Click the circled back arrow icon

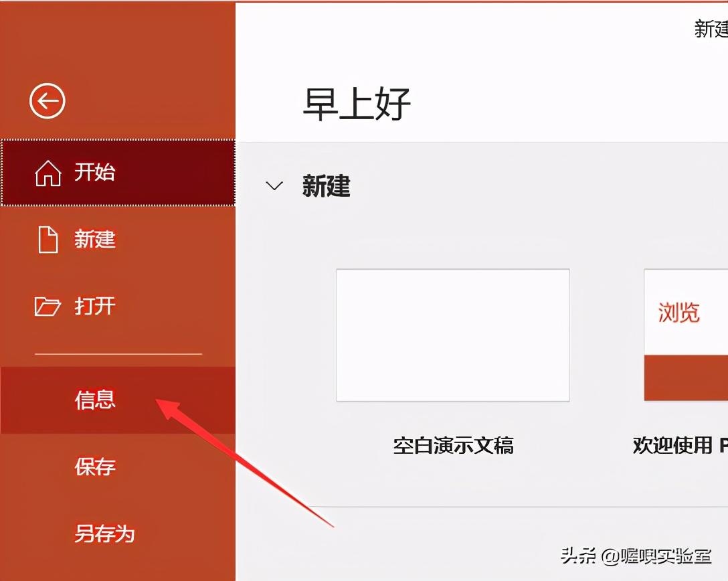pyautogui.click(x=48, y=101)
